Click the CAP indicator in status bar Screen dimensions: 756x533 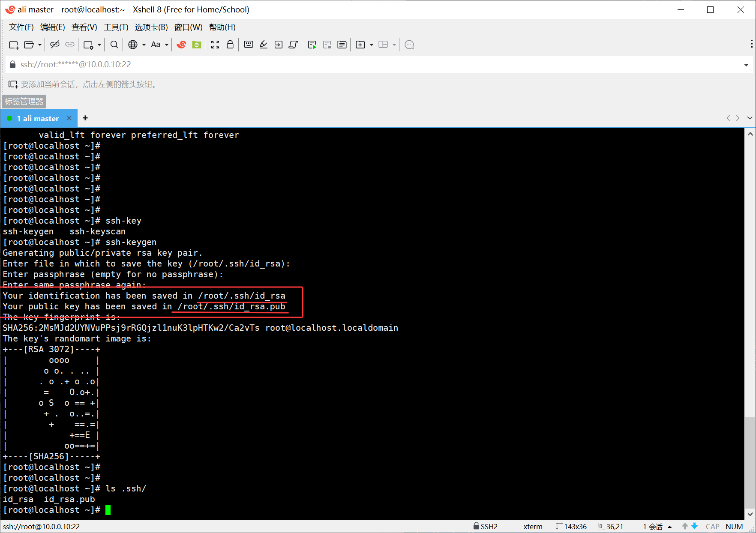[x=712, y=527]
